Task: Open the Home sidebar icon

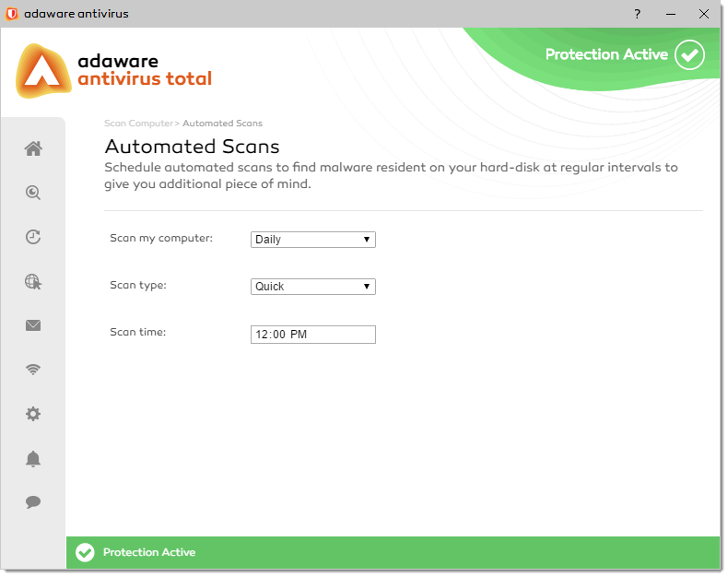Action: 33,148
